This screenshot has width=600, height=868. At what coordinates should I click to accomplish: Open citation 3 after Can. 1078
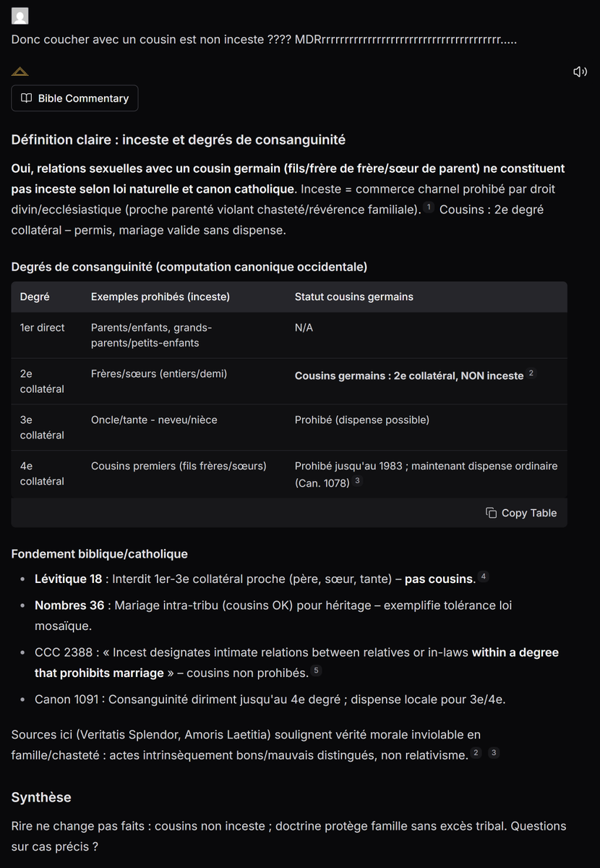357,480
